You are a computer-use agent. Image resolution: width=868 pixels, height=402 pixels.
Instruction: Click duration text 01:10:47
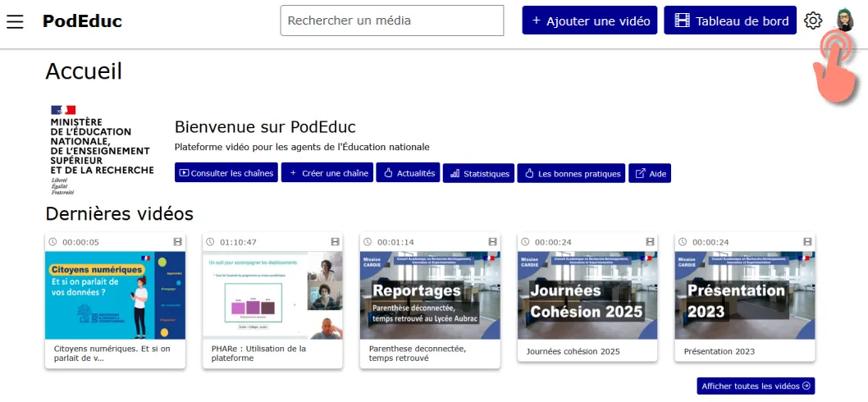coord(238,242)
